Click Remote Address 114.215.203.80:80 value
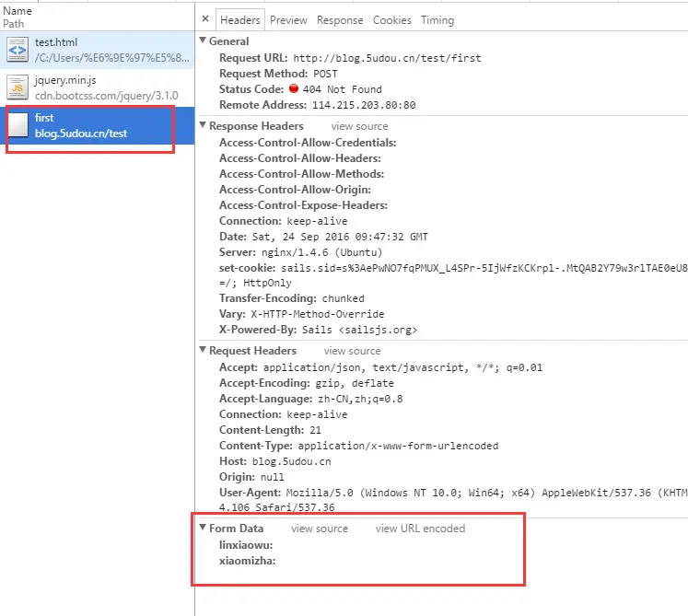The width and height of the screenshot is (688, 616). pyautogui.click(x=364, y=105)
